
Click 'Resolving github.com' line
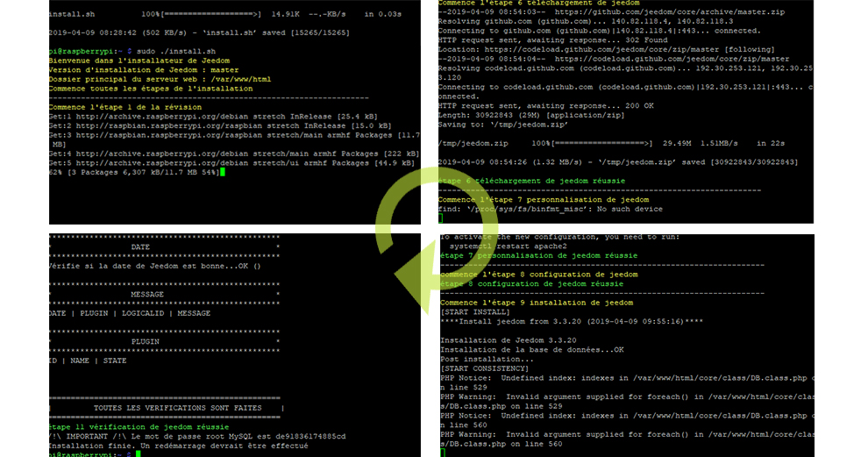(x=585, y=21)
